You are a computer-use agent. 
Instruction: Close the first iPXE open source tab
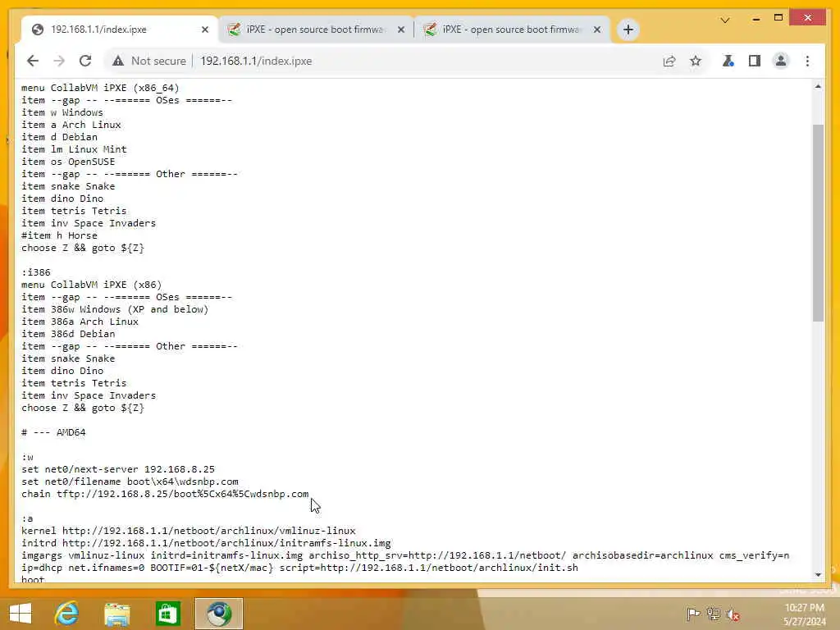coord(400,30)
